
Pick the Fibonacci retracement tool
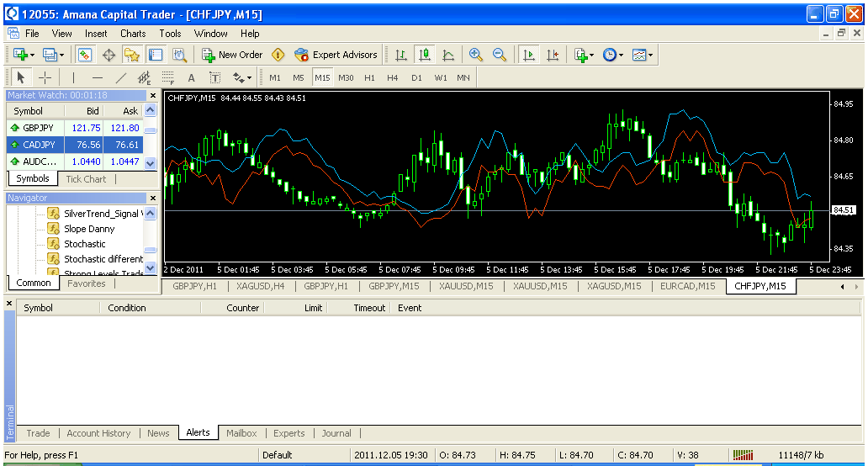(167, 77)
